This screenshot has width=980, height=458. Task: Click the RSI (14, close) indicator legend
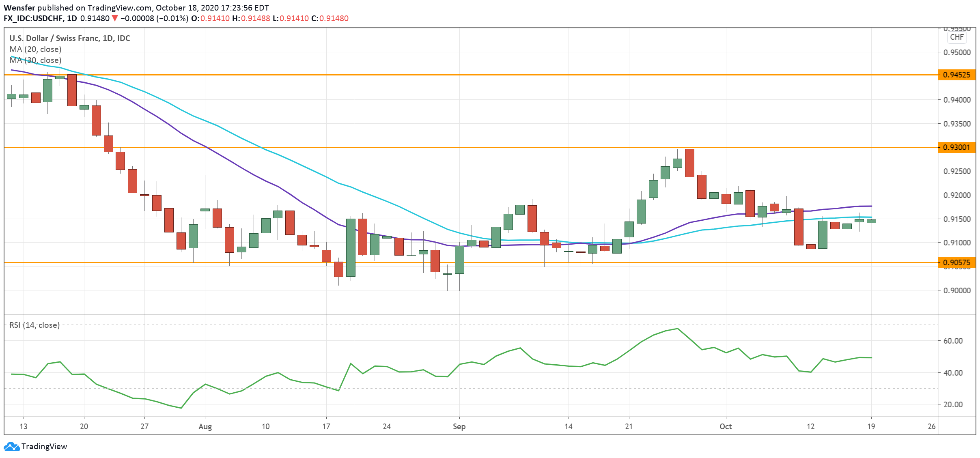click(x=34, y=325)
